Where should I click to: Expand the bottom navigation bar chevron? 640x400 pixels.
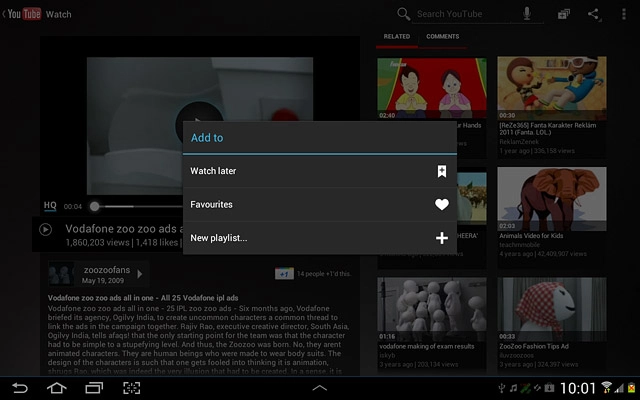320,387
